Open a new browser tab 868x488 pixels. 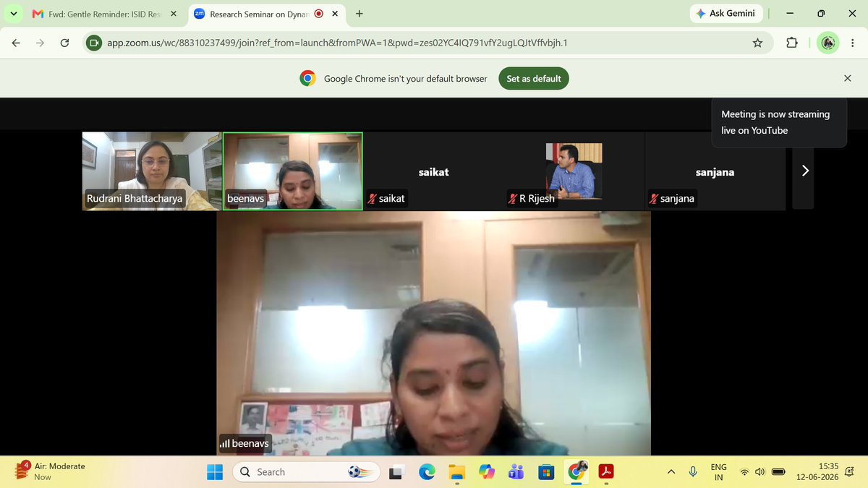(359, 13)
